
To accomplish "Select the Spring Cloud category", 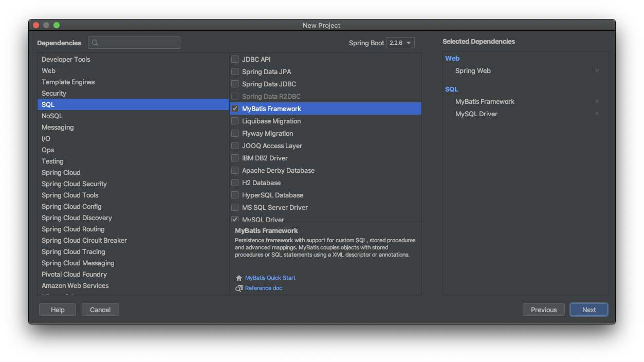I will [133, 173].
